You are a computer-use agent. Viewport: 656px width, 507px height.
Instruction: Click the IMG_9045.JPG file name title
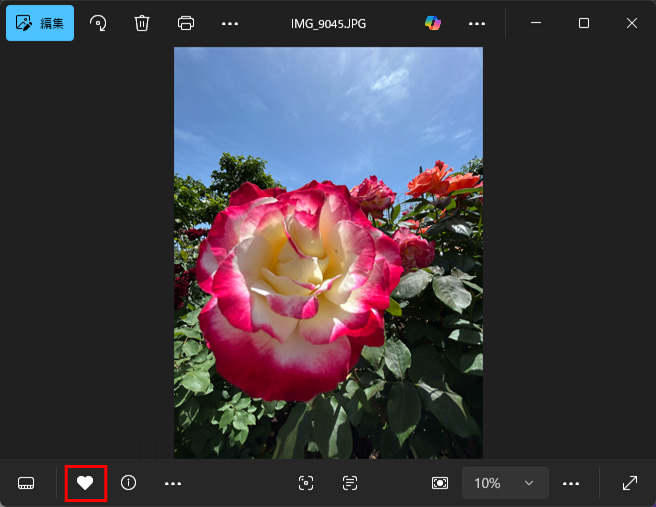coord(328,24)
